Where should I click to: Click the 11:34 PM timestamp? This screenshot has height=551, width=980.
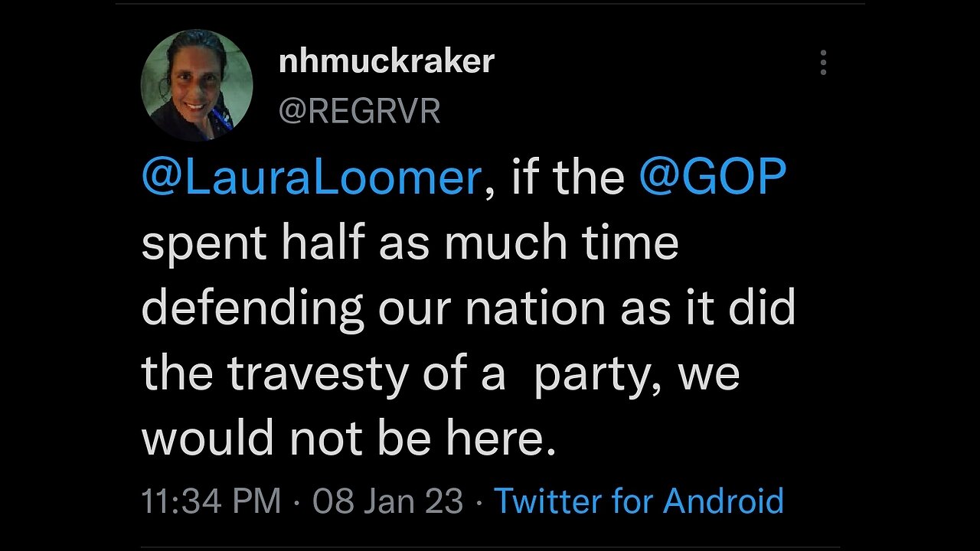[211, 501]
